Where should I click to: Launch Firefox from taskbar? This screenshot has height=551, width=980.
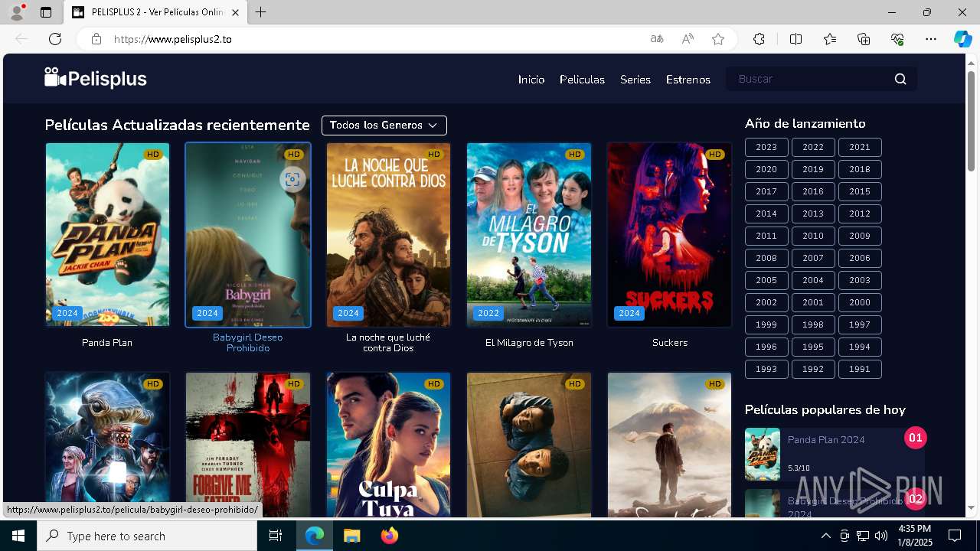click(390, 536)
